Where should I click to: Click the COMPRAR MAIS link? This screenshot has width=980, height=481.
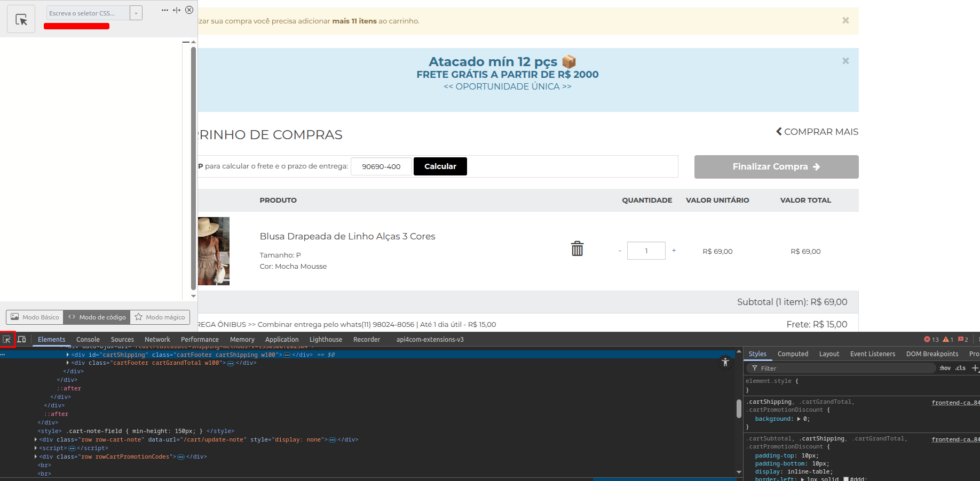pos(817,132)
